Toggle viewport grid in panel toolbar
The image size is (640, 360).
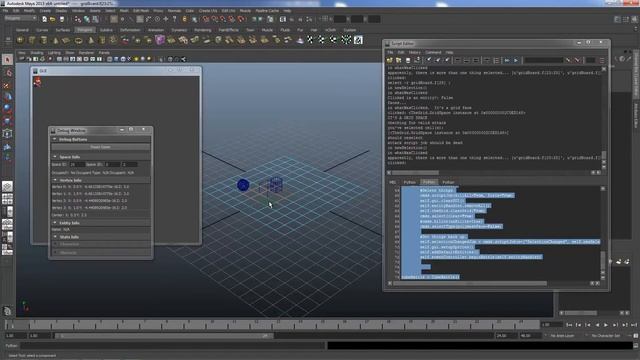(60, 59)
